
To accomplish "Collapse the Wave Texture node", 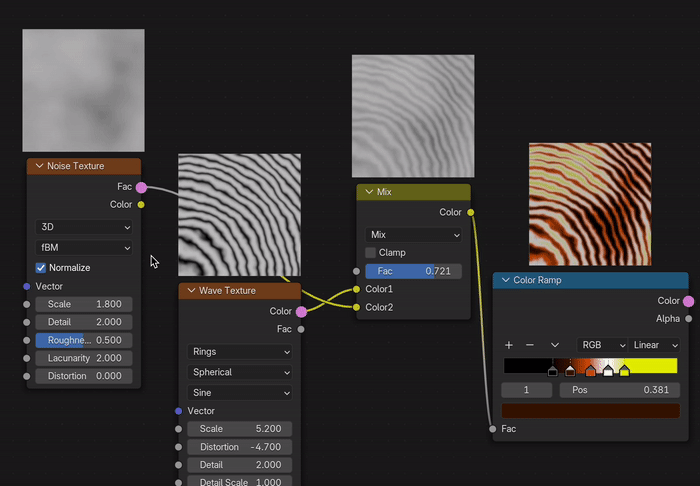I will point(191,291).
